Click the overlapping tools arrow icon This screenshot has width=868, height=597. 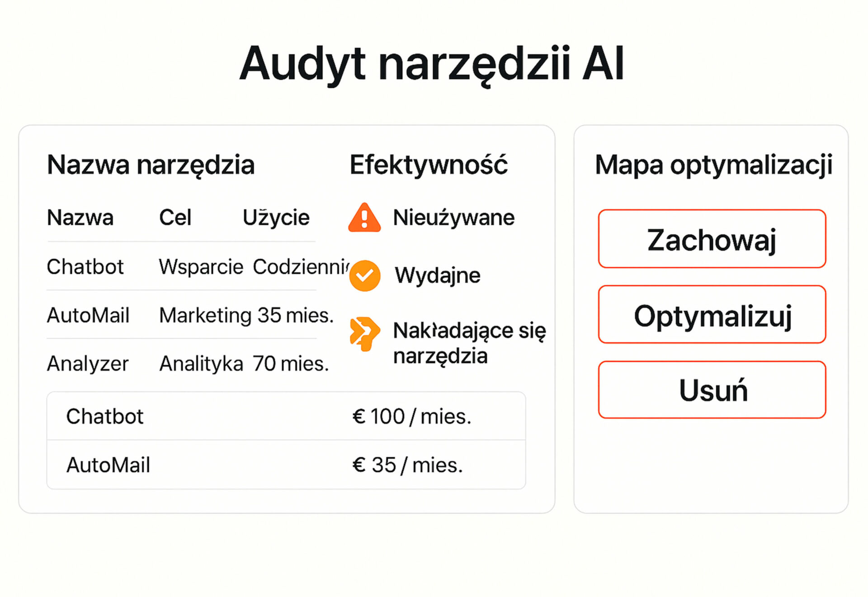click(364, 334)
